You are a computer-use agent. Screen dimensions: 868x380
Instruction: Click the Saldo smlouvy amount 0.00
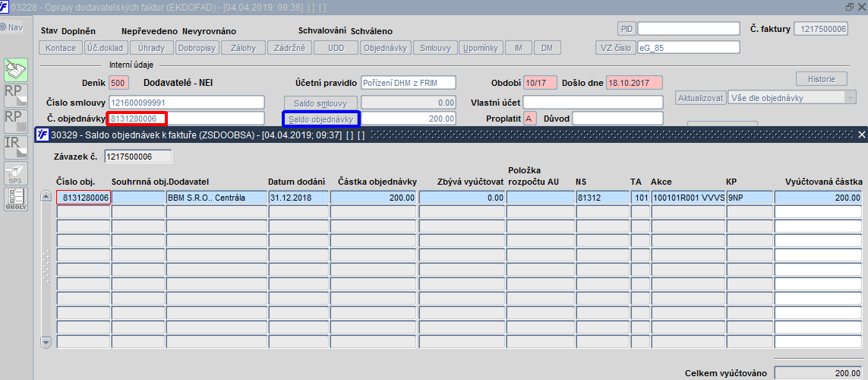coord(408,103)
